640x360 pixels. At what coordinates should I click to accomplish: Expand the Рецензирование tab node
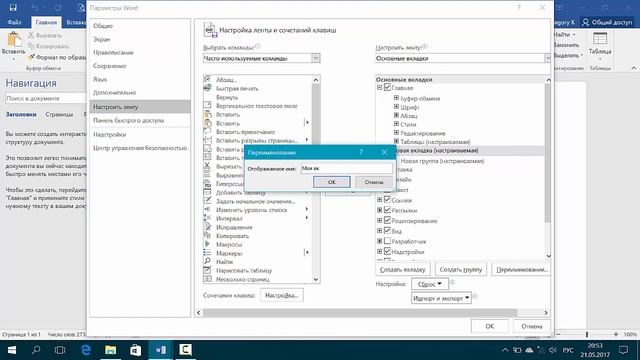pos(379,220)
